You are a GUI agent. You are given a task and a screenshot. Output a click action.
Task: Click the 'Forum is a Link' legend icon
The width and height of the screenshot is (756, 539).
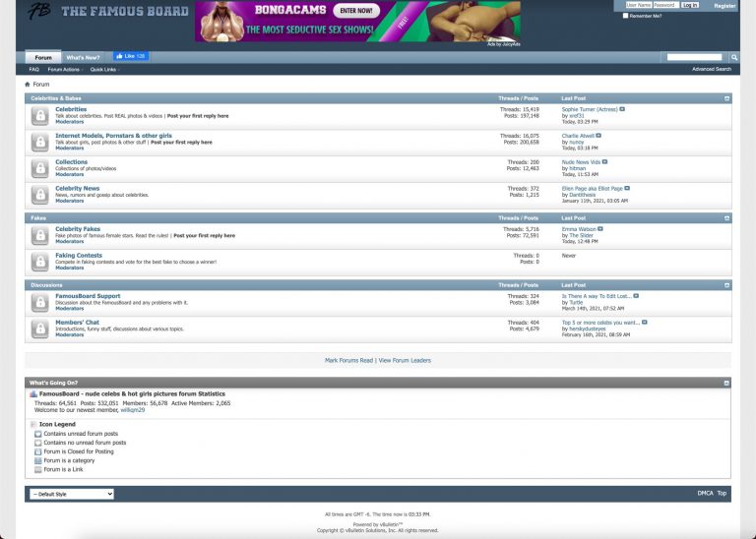pyautogui.click(x=38, y=469)
